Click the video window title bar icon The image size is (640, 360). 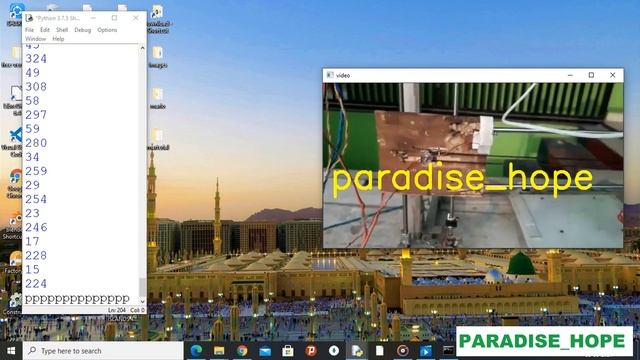[x=330, y=75]
